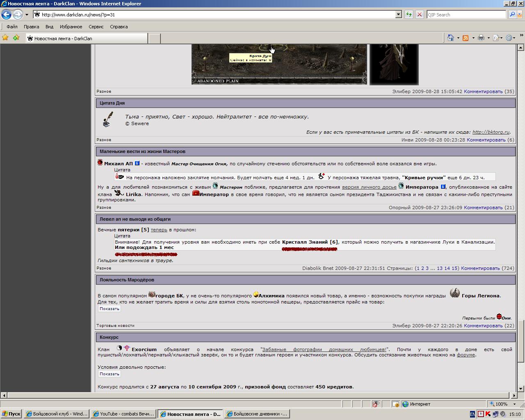Click the QIP Search box
The image size is (525, 420).
(466, 14)
